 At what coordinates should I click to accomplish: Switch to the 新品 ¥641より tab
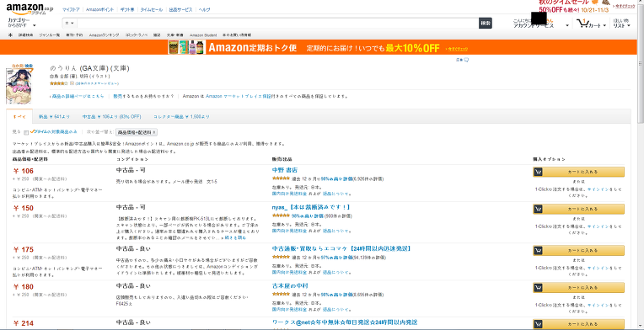coord(54,117)
